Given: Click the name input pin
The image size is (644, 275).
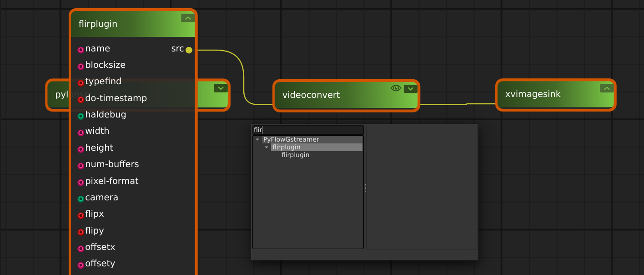Looking at the screenshot, I should tap(81, 50).
